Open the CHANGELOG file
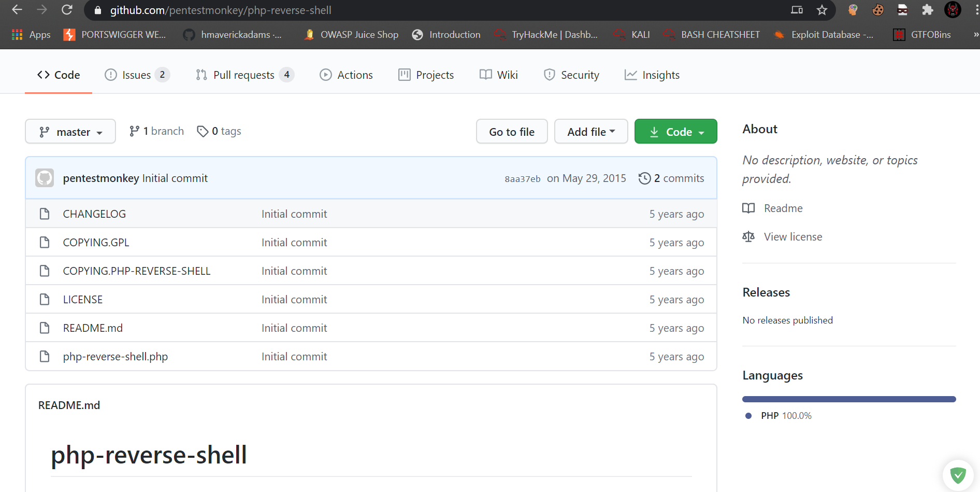The height and width of the screenshot is (492, 980). [x=94, y=214]
